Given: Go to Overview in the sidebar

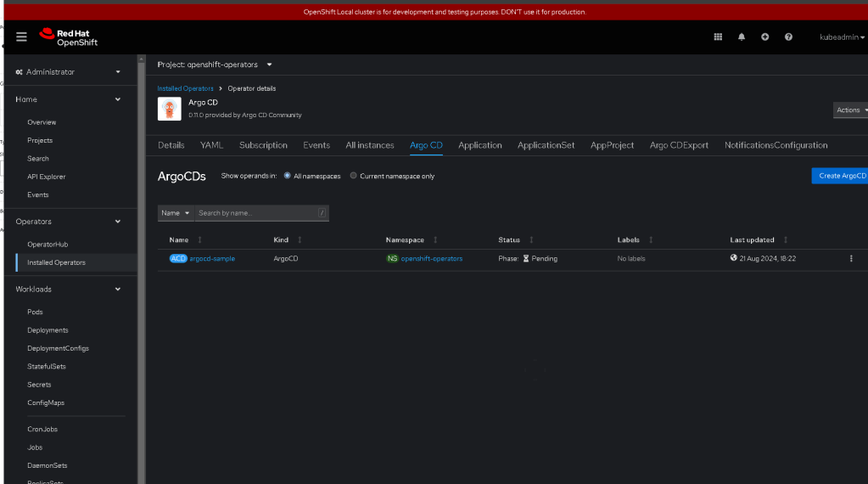Looking at the screenshot, I should (42, 122).
